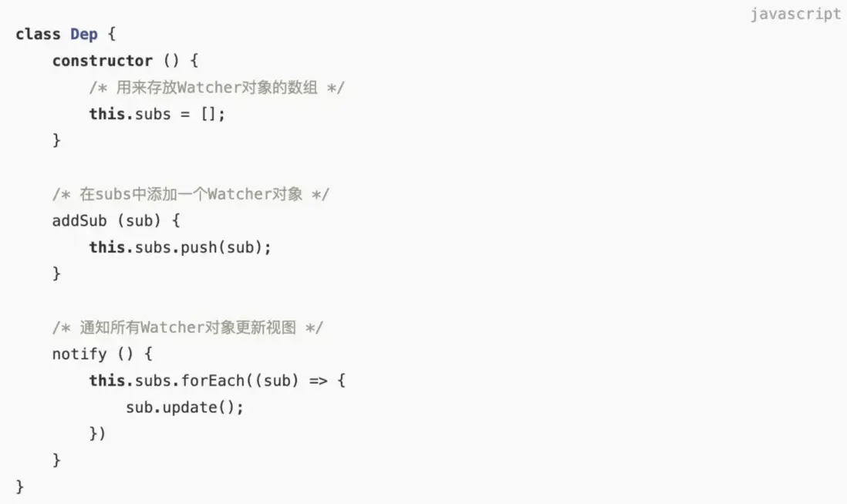Click the constructor keyword
The width and height of the screenshot is (847, 504).
coord(103,61)
